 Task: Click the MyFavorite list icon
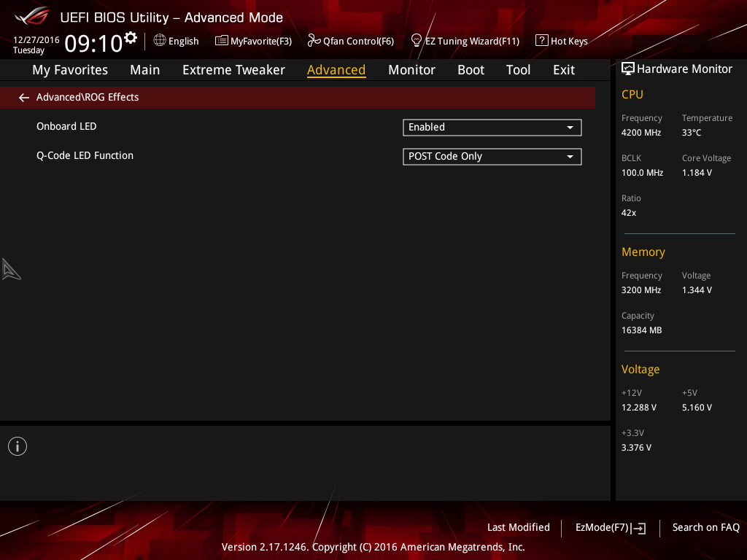(222, 41)
